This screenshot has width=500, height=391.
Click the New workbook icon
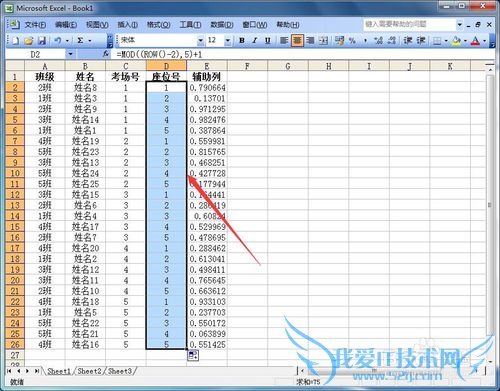15,40
